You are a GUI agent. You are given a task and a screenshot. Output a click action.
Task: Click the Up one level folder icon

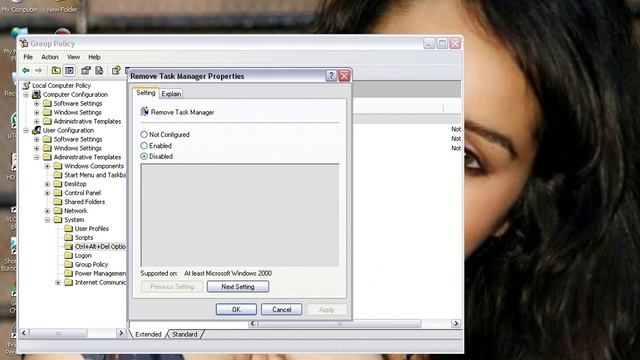pyautogui.click(x=56, y=71)
